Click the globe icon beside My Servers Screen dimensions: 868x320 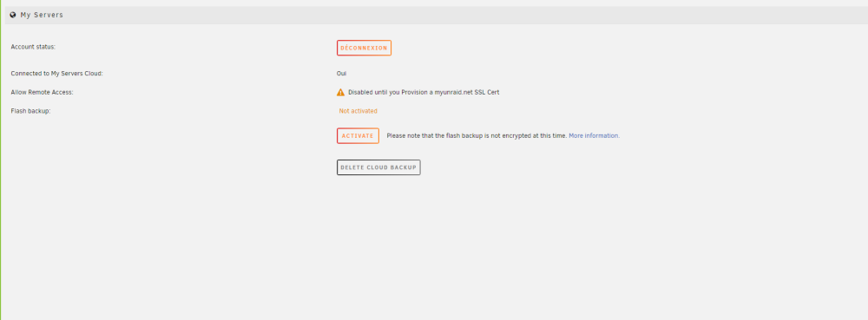(13, 15)
